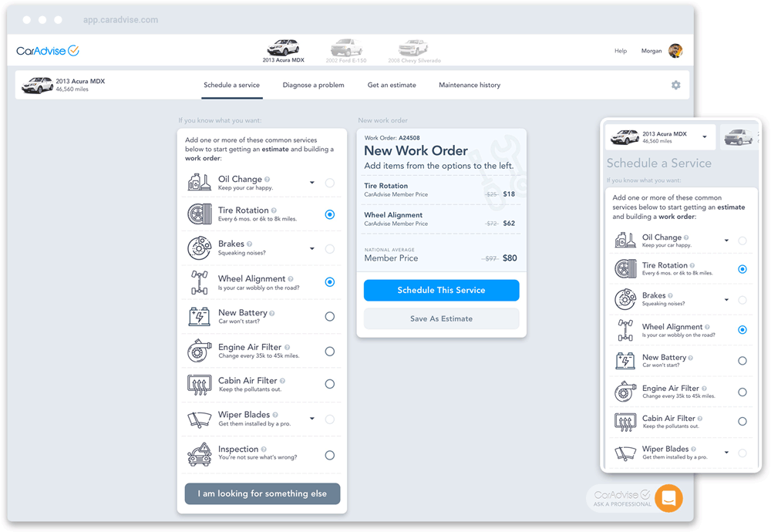Image resolution: width=771 pixels, height=532 pixels.
Task: Select the 2013 Acura MDX vehicle in header
Action: [x=283, y=51]
